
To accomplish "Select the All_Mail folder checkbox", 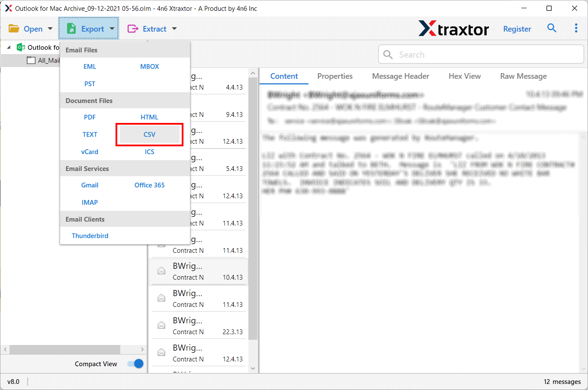I will pos(31,60).
